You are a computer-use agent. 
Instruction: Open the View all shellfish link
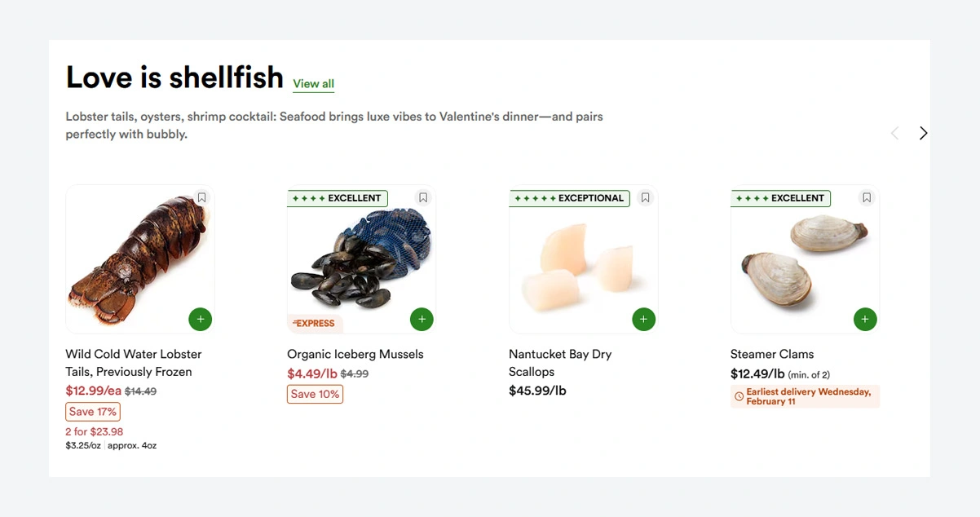[313, 83]
